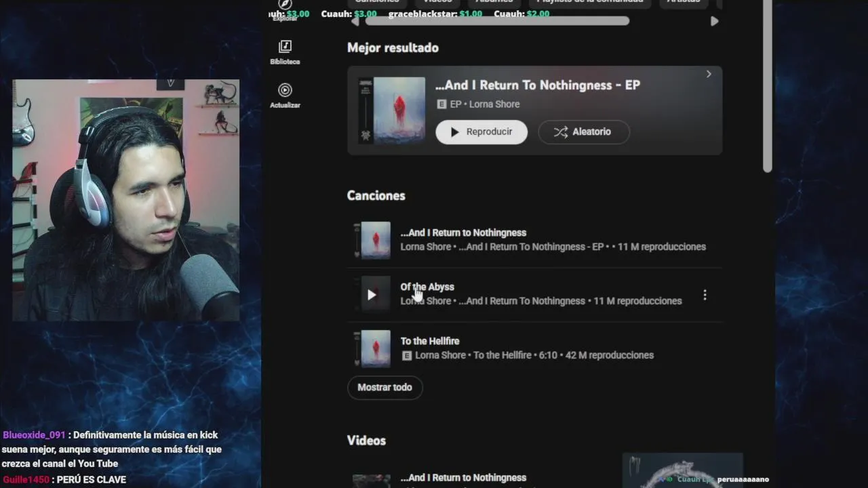Click the vertical page scrollbar
This screenshot has height=488, width=868.
click(768, 85)
